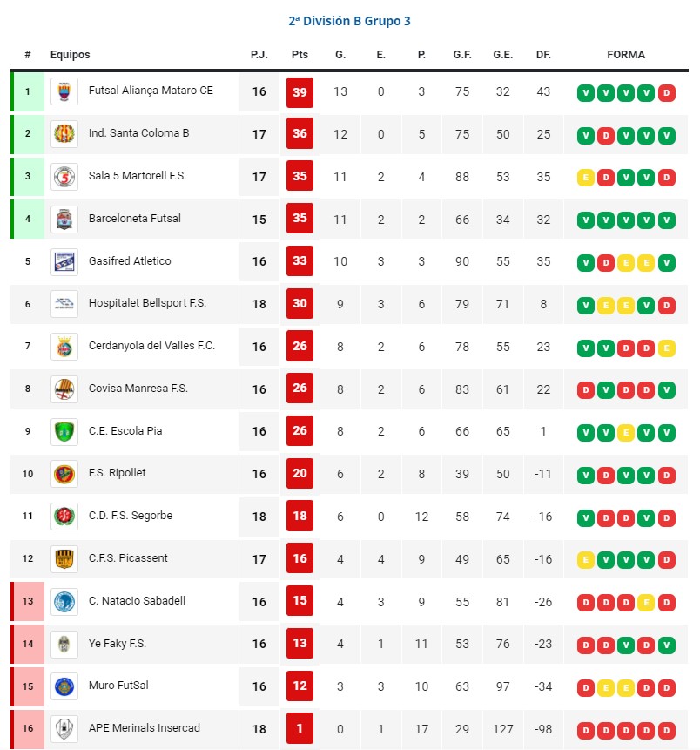
Task: Select the C.F.S. Picassent crest icon
Action: [64, 559]
